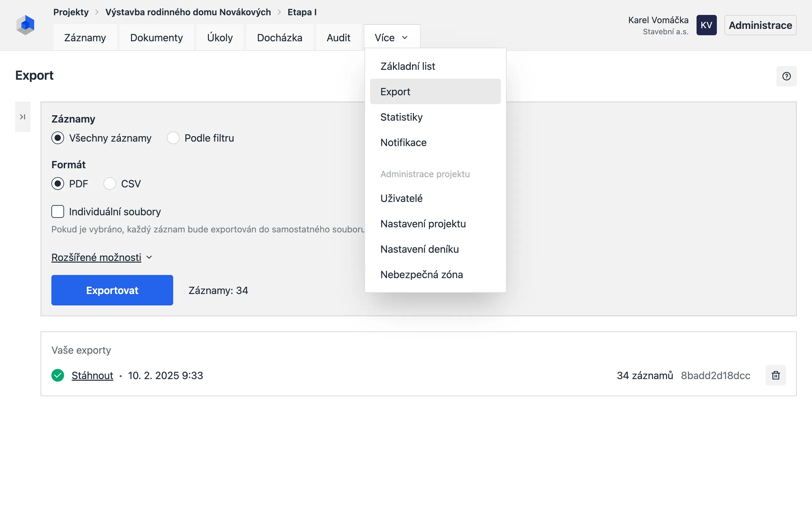Select Základní list from the menu
Image resolution: width=812 pixels, height=508 pixels.
435,66
